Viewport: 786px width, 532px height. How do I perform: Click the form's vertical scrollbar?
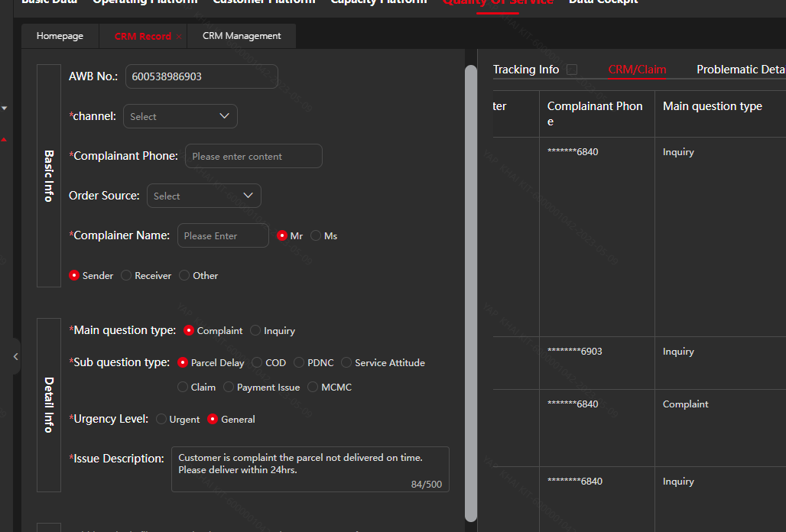pos(471,290)
